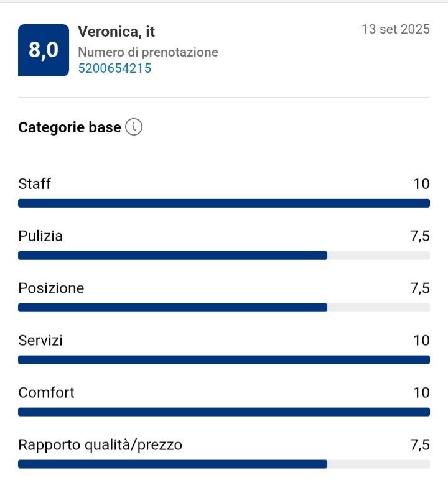Select the Posizione category label
The width and height of the screenshot is (448, 488).
51,288
